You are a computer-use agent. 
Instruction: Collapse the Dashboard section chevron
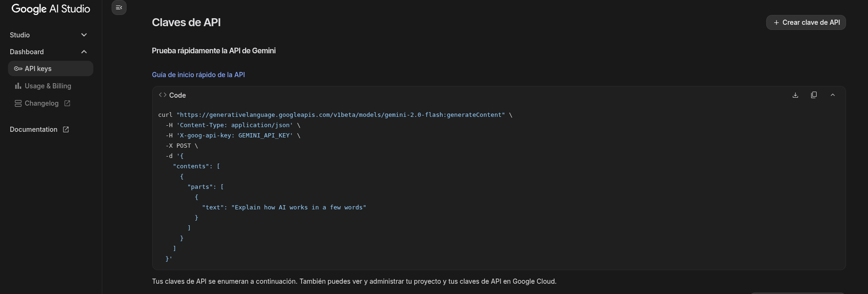(x=84, y=52)
